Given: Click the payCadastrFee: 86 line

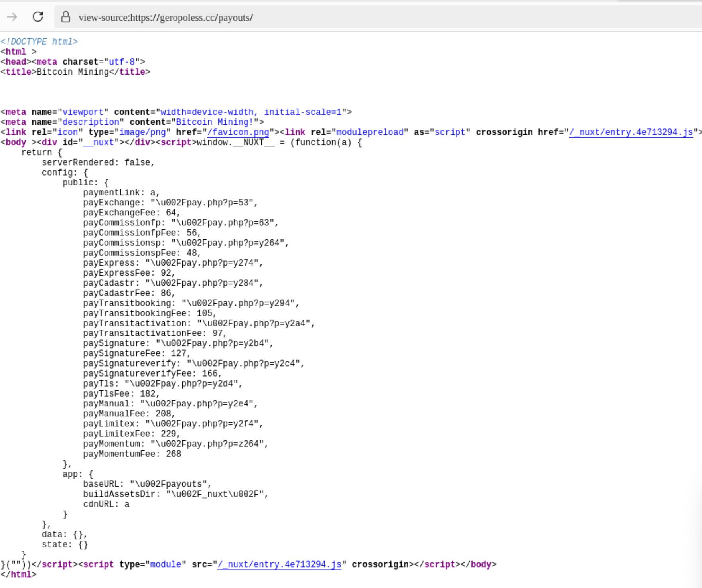Looking at the screenshot, I should (129, 293).
